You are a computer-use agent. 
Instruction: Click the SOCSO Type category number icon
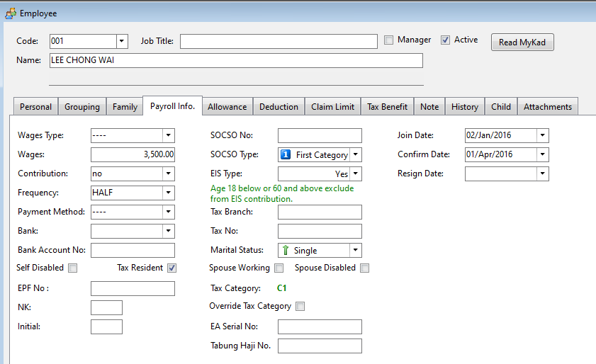point(286,154)
